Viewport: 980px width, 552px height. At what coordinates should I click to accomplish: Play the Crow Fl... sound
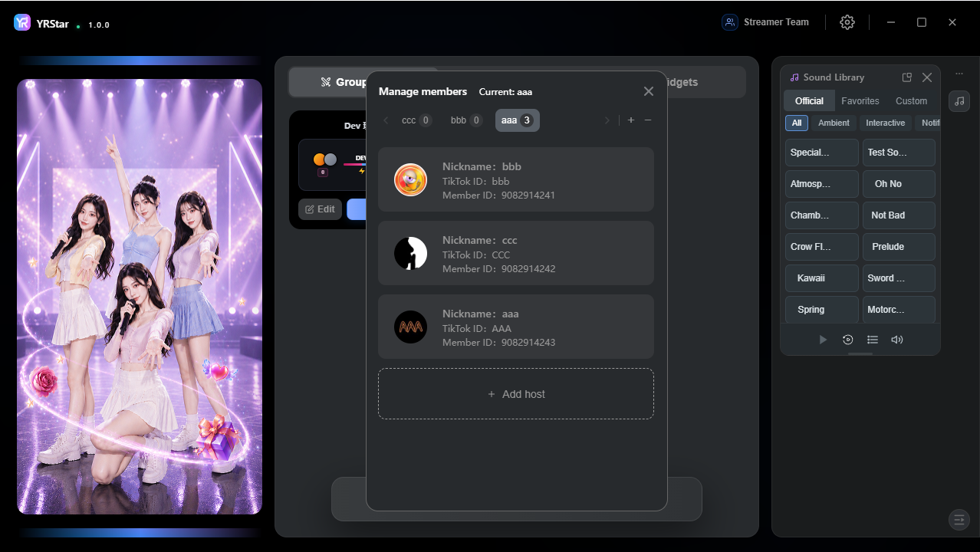[x=822, y=247]
